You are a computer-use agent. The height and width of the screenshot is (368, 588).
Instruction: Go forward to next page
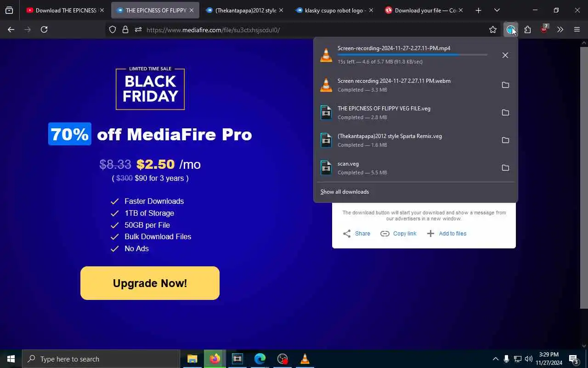tap(28, 29)
